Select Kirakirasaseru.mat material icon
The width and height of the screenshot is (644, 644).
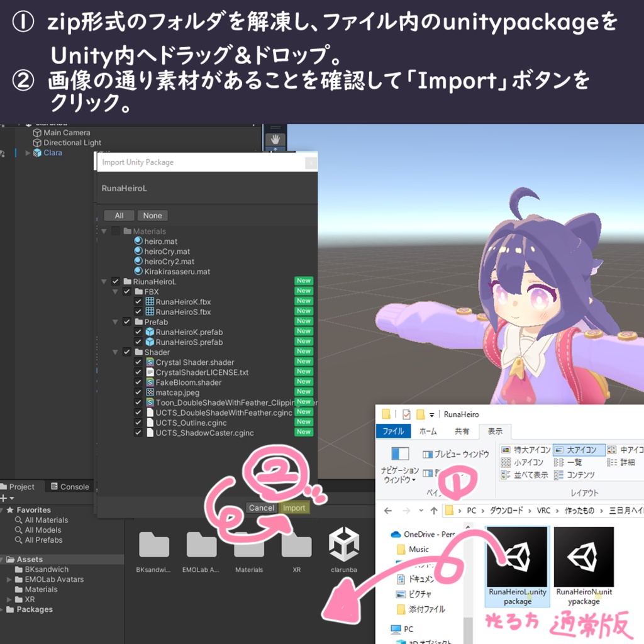(138, 271)
